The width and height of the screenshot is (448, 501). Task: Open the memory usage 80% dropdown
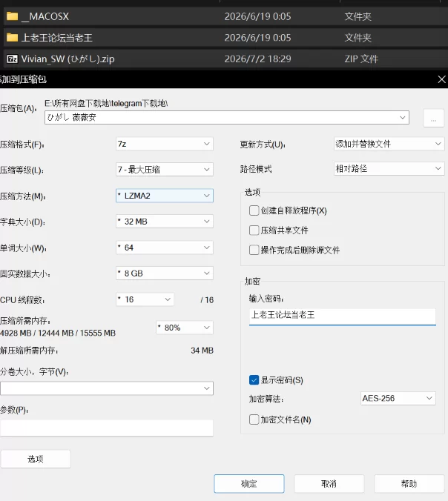pyautogui.click(x=185, y=328)
